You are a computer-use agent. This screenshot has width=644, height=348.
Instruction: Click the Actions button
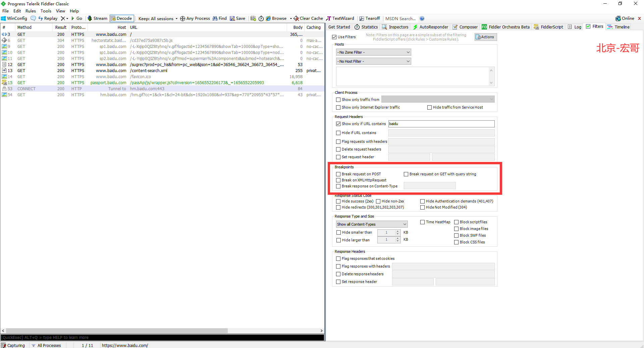[x=485, y=37]
